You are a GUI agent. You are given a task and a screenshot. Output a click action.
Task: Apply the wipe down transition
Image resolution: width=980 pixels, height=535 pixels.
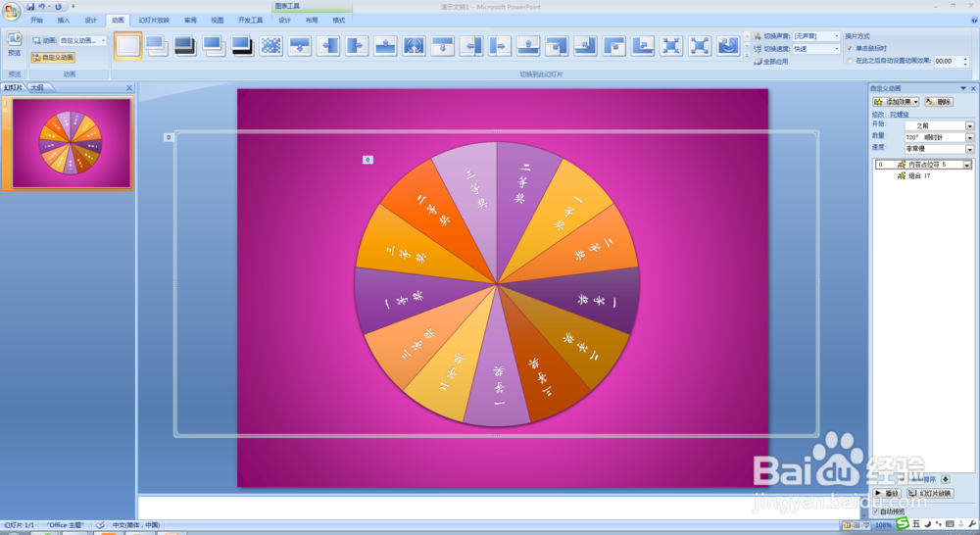pyautogui.click(x=300, y=46)
